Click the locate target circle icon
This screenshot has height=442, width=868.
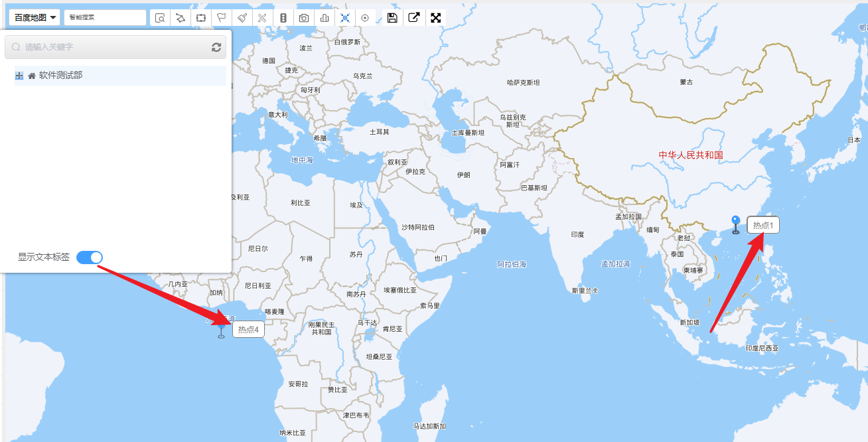(x=365, y=18)
